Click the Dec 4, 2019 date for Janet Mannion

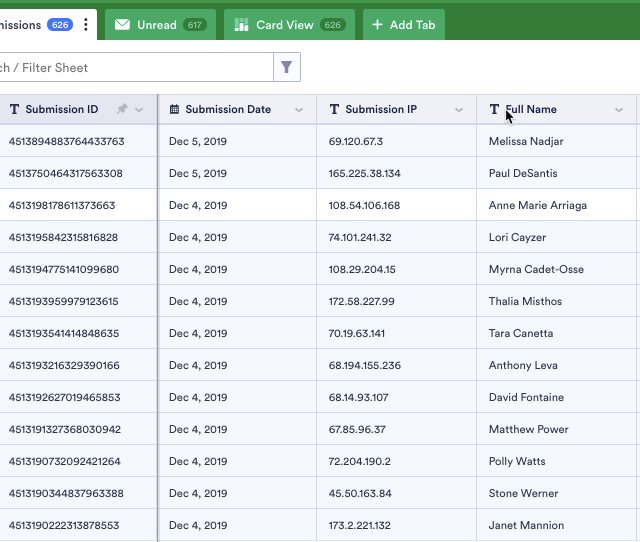198,525
